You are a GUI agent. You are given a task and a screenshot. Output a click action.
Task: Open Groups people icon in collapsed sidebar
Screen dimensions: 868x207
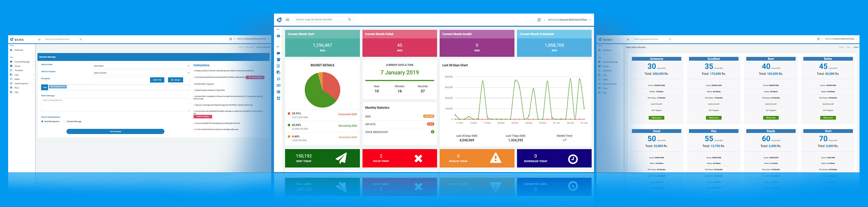click(278, 60)
